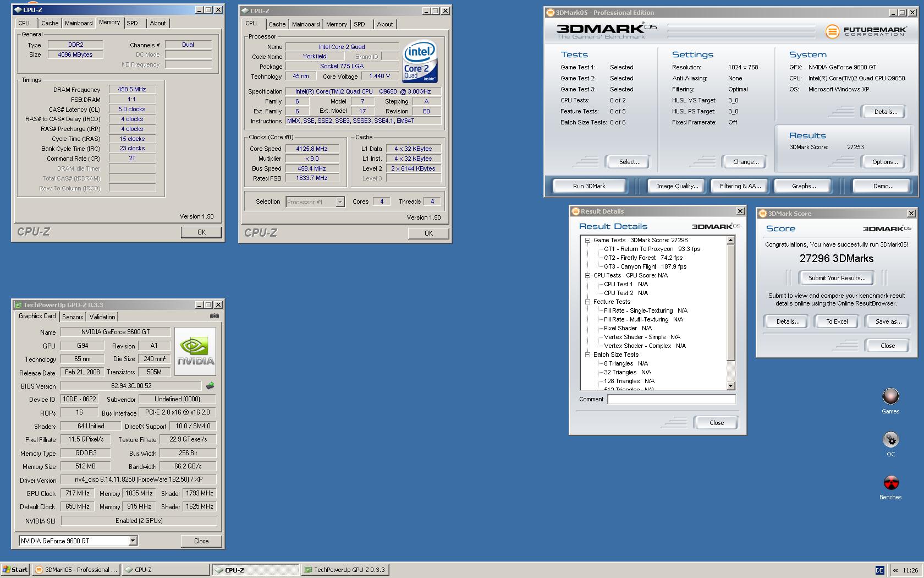
Task: Open Cache tab in CPU-Z processor window
Action: click(277, 24)
